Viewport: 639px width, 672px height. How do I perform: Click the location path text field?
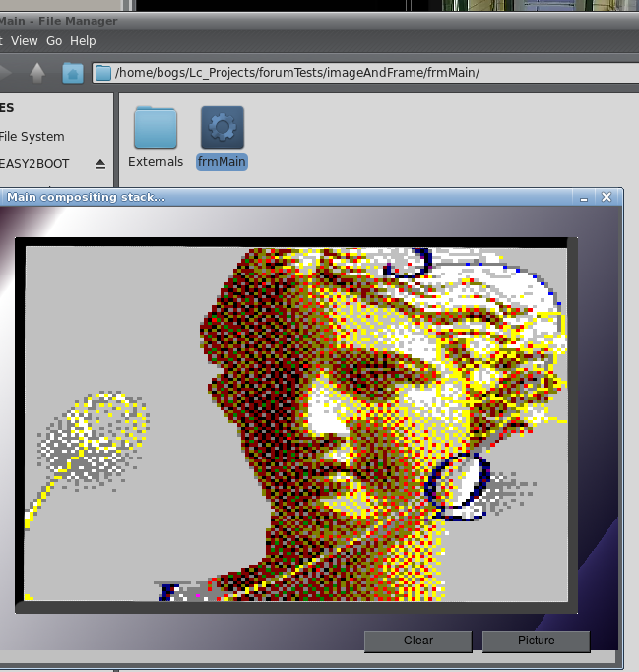345,72
